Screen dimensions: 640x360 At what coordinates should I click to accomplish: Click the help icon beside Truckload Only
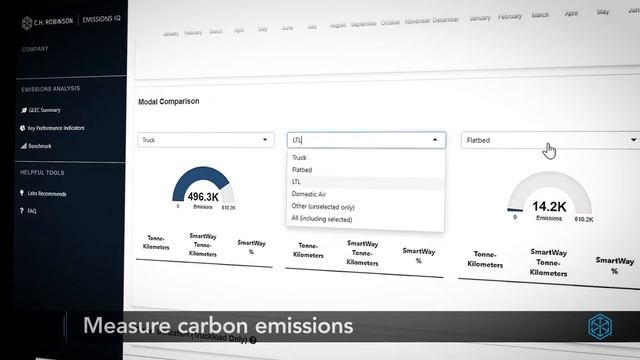click(253, 340)
